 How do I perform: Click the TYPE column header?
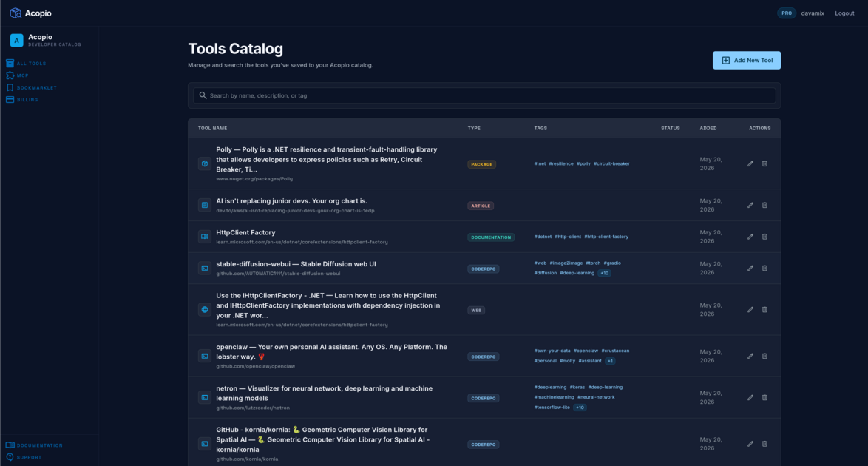(474, 128)
